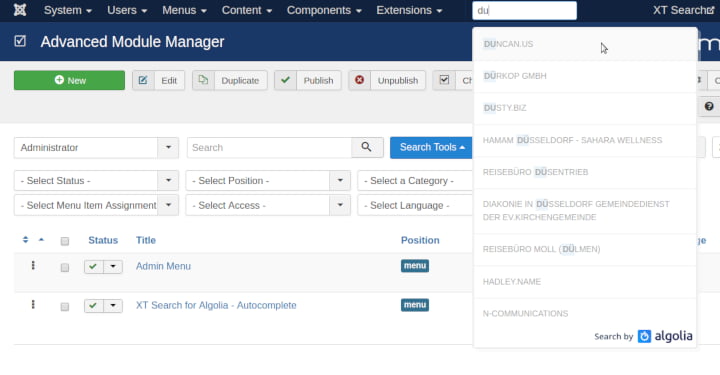
Task: Toggle XT Search for Algolia published status
Action: point(93,306)
